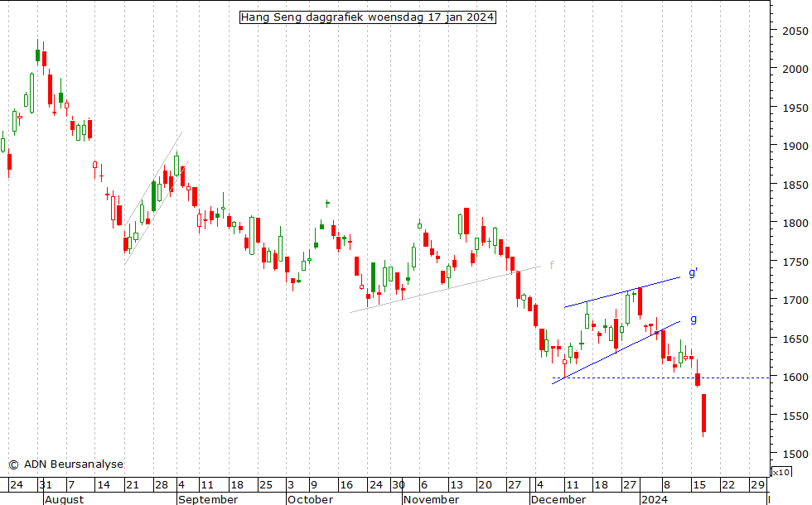Select the grey f trendline label
This screenshot has width=812, height=505.
tap(552, 265)
